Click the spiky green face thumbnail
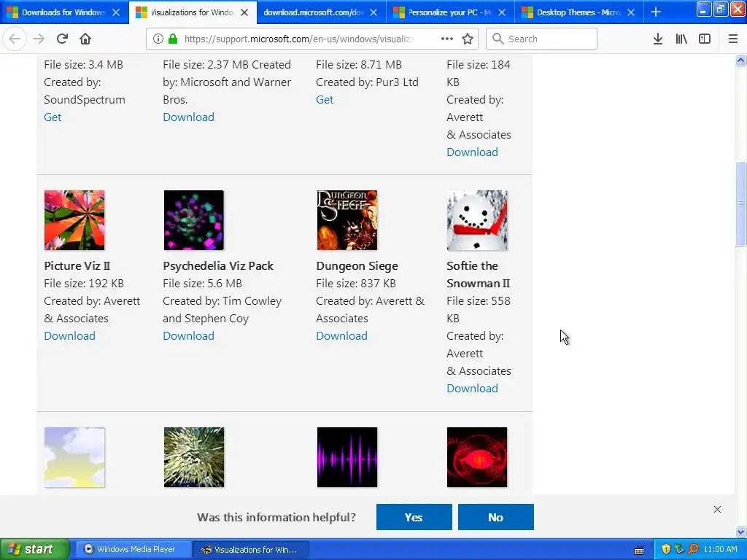 point(193,457)
